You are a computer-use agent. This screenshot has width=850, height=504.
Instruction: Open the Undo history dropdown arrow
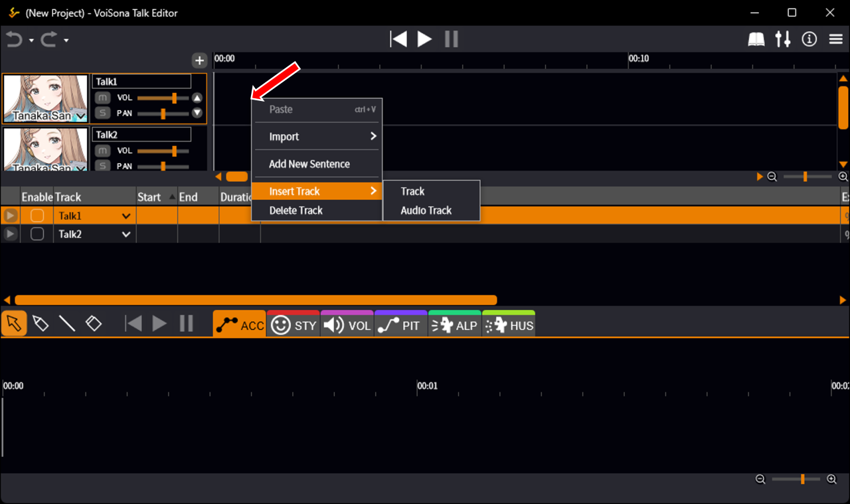31,41
